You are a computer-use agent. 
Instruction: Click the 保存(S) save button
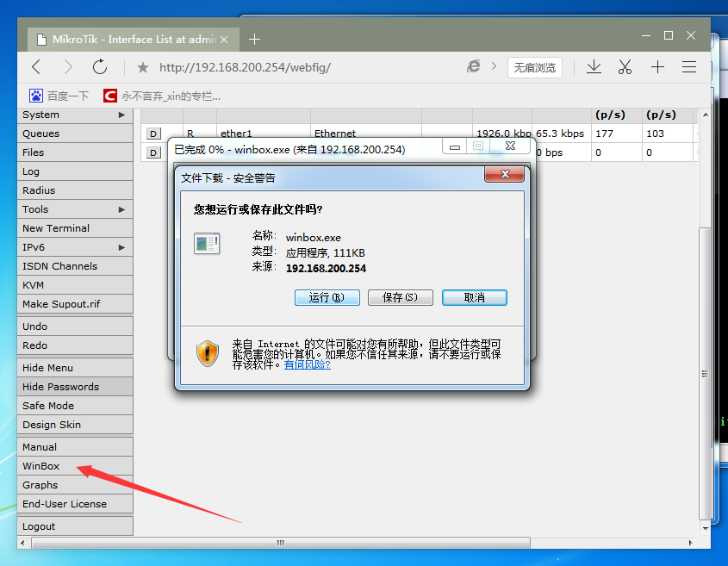[x=401, y=297]
